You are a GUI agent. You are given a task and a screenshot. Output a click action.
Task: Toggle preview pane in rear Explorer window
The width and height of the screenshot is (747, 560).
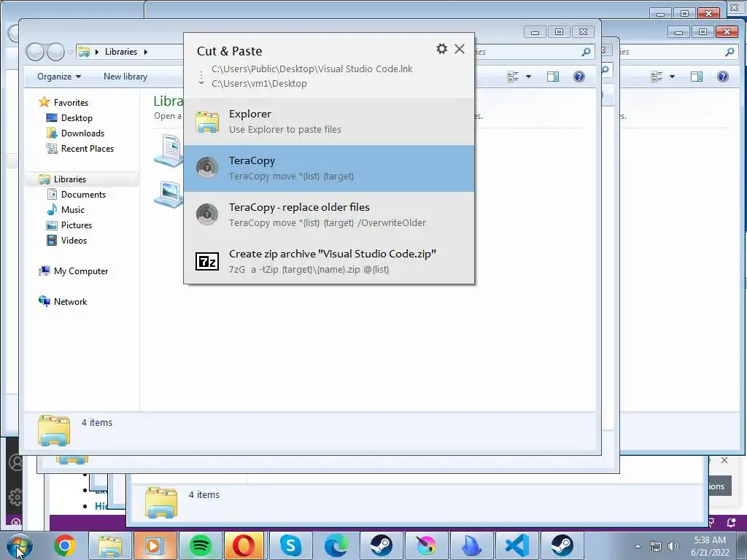[697, 77]
